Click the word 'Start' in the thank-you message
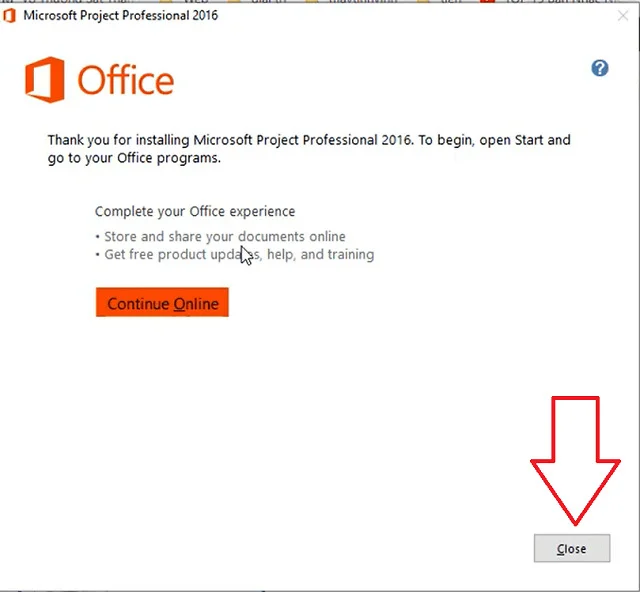 click(529, 140)
